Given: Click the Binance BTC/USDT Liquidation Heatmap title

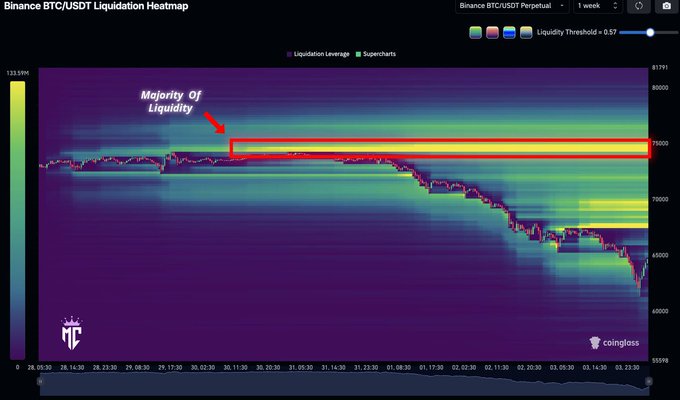Looking at the screenshot, I should 96,6.
